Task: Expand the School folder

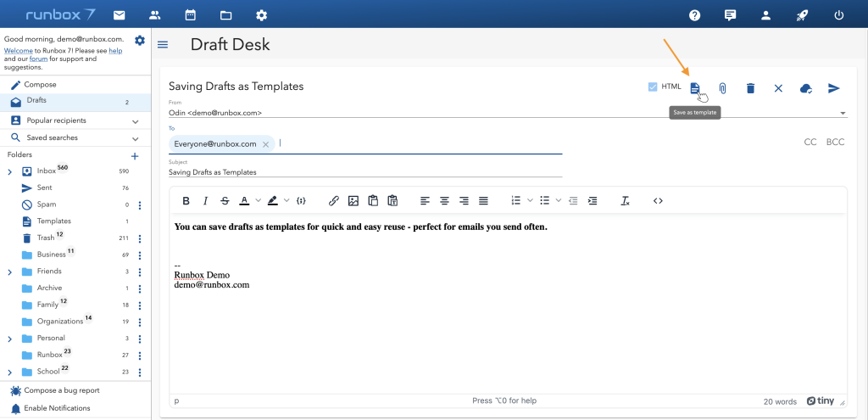Action: click(x=10, y=372)
